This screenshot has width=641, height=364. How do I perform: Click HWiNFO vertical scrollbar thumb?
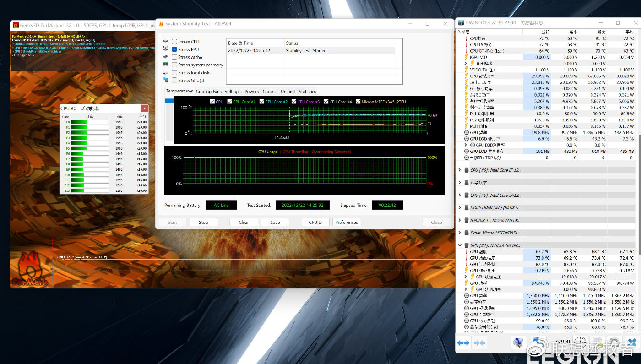click(x=639, y=195)
